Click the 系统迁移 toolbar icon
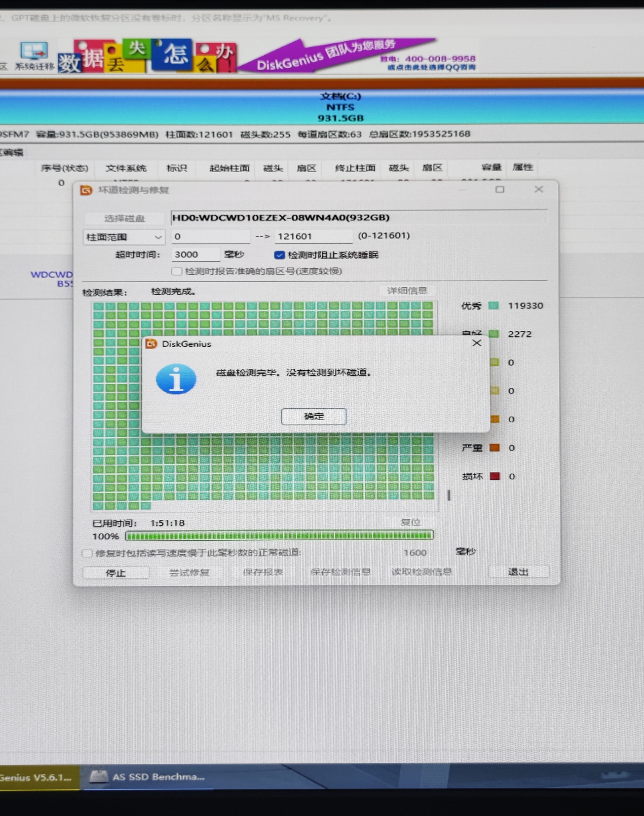This screenshot has height=816, width=644. 34,56
